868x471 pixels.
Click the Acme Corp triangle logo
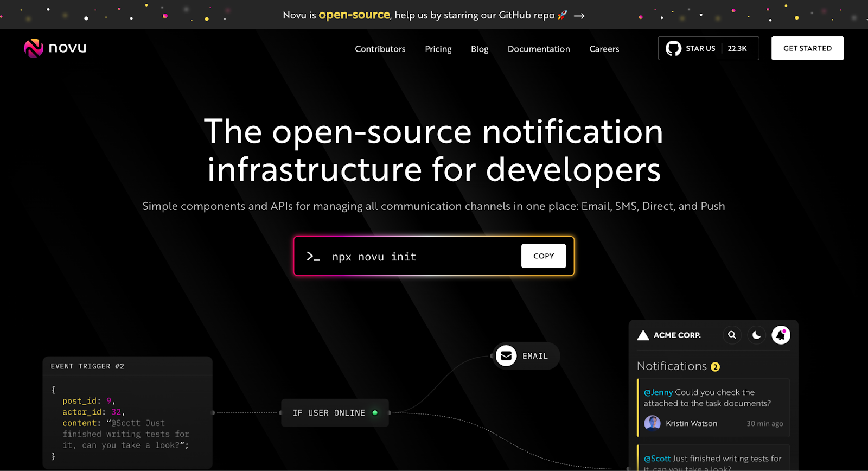tap(643, 335)
